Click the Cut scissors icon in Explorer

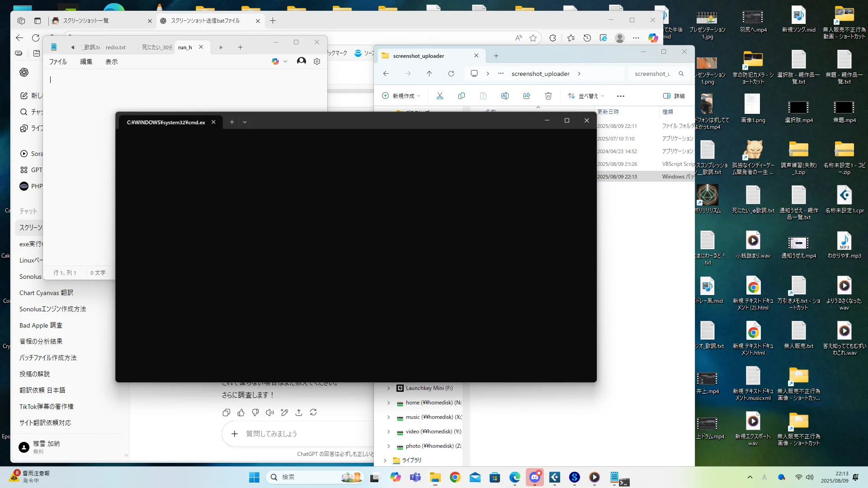[x=440, y=96]
